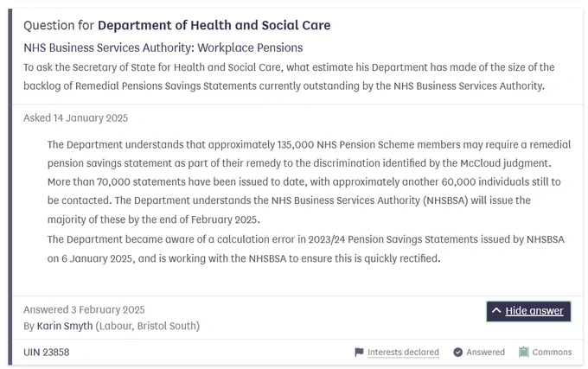Viewport: 588px width, 369px height.
Task: Click the question text about Remedial Pensions Savings Statements
Action: [x=289, y=76]
